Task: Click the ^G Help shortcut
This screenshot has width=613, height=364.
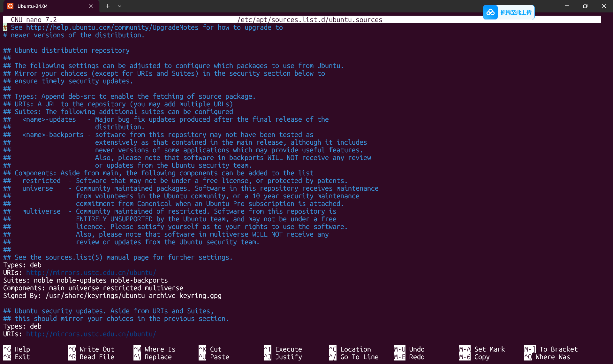Action: tap(17, 349)
